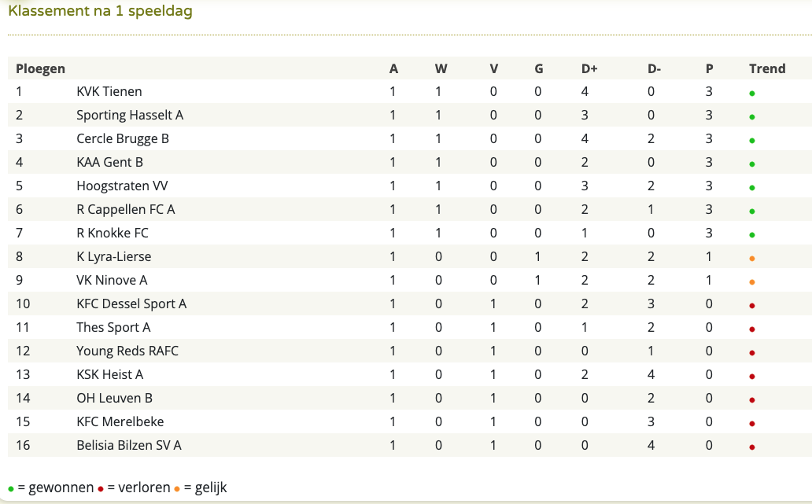Click the red trend dot for KFC Dessel Sport A

point(752,306)
